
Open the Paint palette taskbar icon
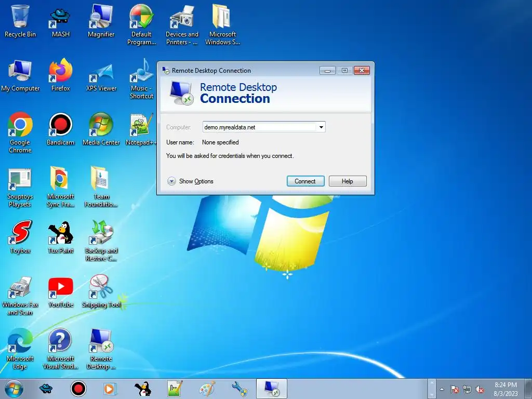coord(207,389)
